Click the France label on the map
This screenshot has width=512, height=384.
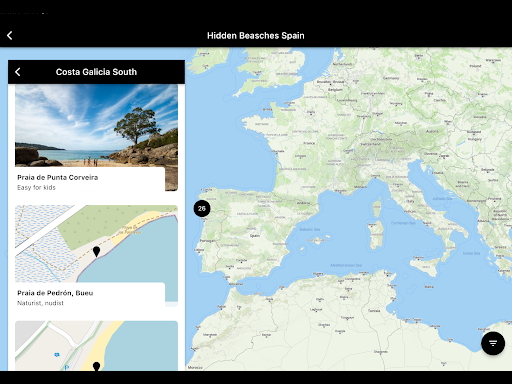point(309,143)
